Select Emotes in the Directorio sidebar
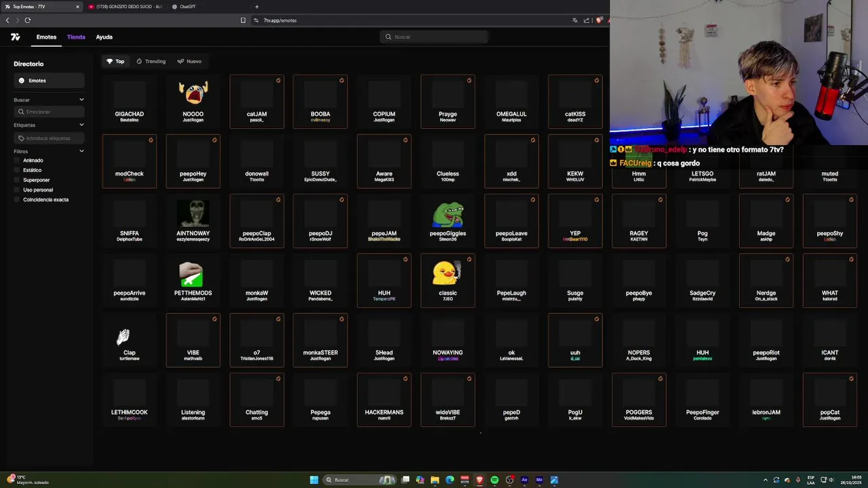 [49, 81]
